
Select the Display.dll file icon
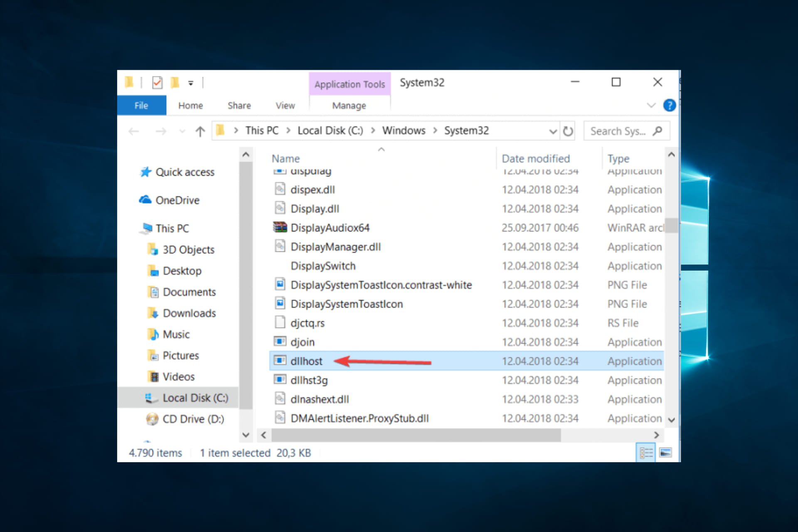tap(280, 208)
